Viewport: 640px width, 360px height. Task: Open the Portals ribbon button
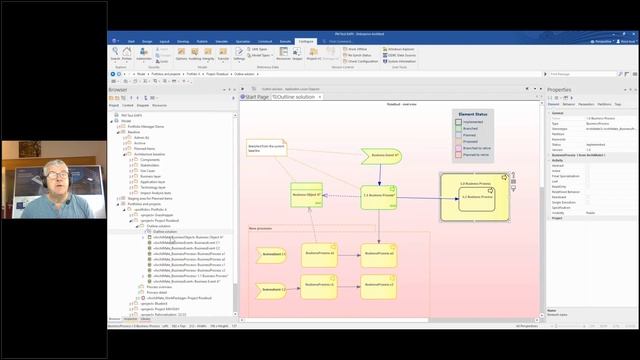tap(127, 54)
